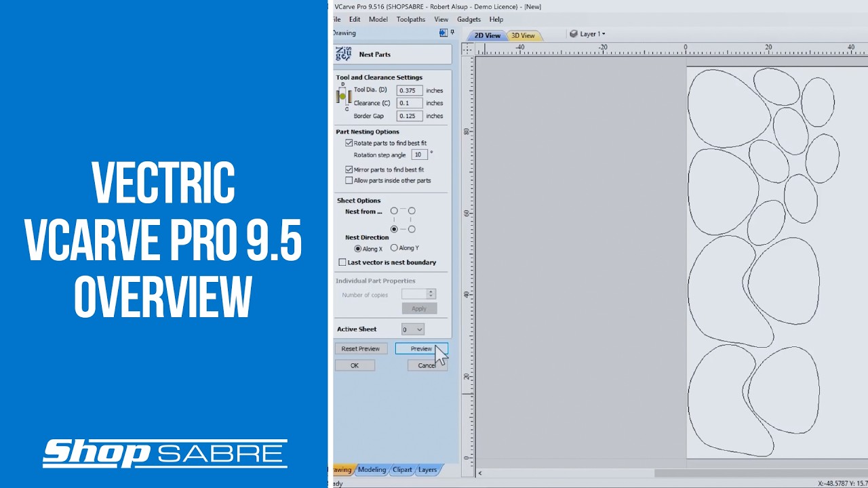This screenshot has height=488, width=868.
Task: Click the panel auto-hide toggle icon
Action: (x=443, y=33)
